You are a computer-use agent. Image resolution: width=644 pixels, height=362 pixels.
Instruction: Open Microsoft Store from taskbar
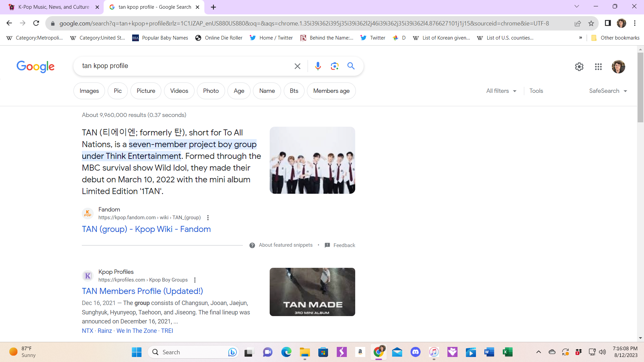tap(323, 352)
